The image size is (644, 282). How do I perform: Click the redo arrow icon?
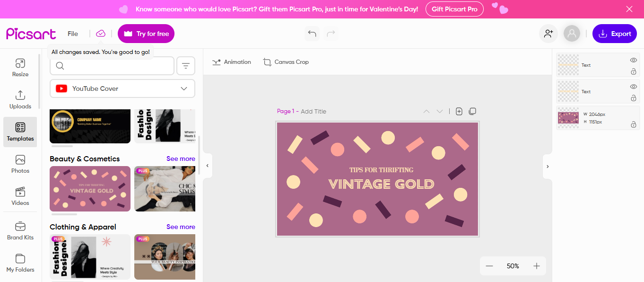click(331, 34)
